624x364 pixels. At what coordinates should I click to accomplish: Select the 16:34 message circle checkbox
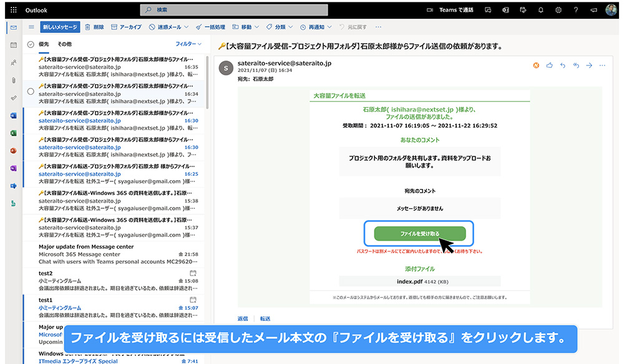tap(31, 92)
